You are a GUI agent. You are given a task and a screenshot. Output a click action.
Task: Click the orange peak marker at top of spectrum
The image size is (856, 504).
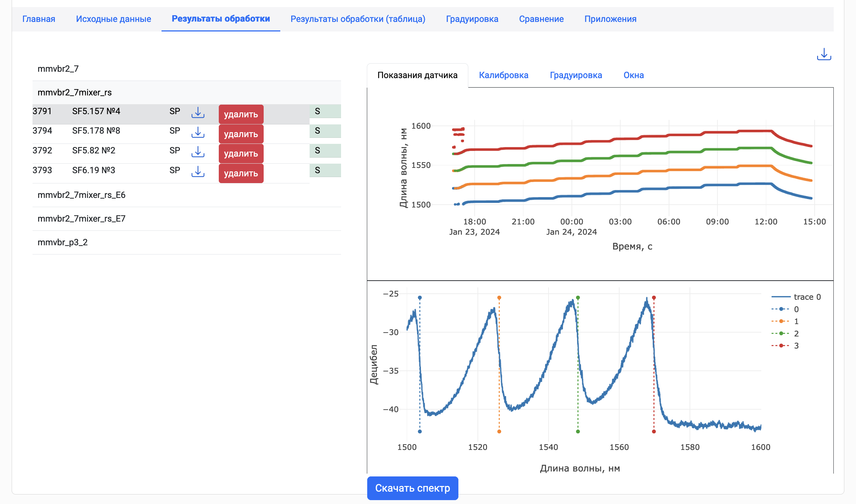pos(499,298)
